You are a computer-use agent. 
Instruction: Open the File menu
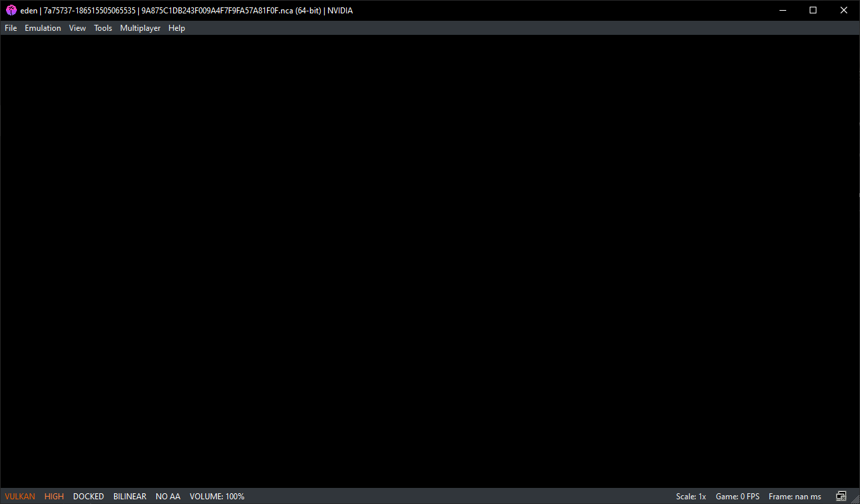tap(11, 28)
